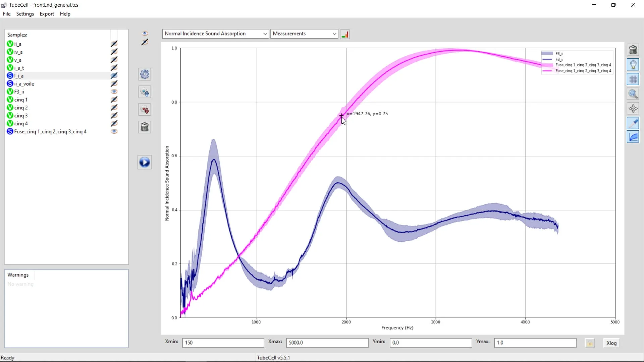The height and width of the screenshot is (362, 644).
Task: Open Normal Incidence Sound Absorption dropdown
Action: [215, 34]
